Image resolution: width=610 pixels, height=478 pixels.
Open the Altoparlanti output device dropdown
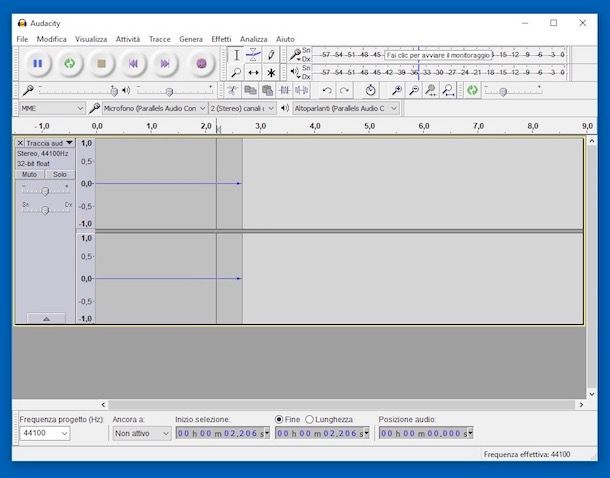345,108
